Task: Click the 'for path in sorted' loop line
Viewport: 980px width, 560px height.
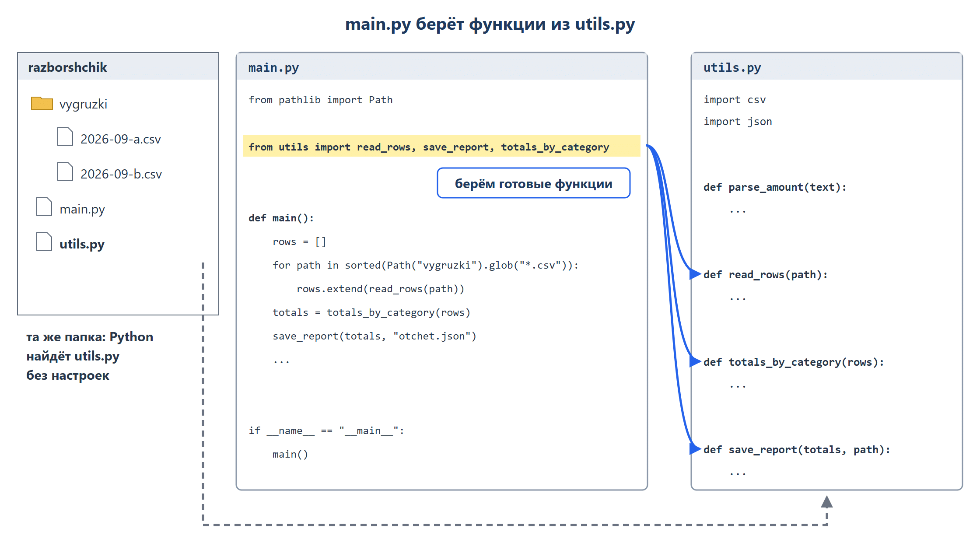Action: (426, 265)
